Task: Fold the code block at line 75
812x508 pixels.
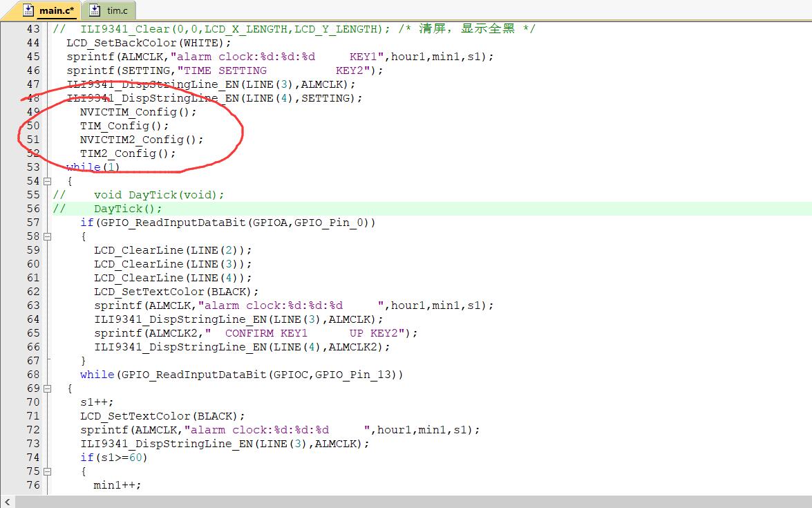Action: pos(47,471)
